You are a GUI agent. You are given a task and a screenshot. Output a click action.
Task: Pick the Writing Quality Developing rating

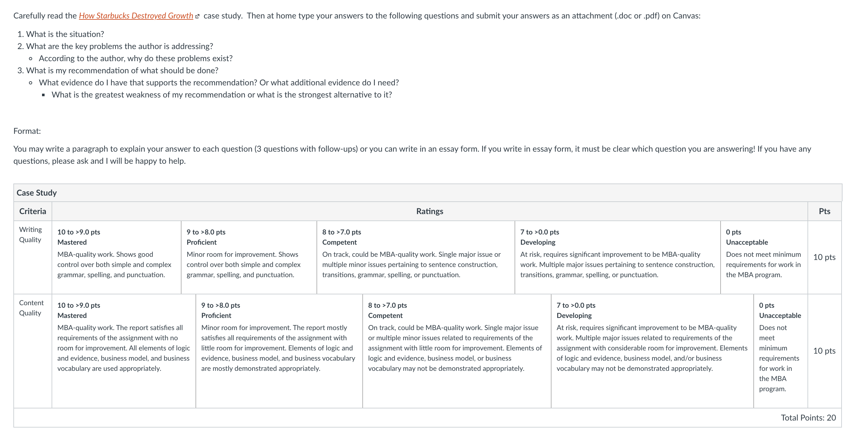(618, 257)
